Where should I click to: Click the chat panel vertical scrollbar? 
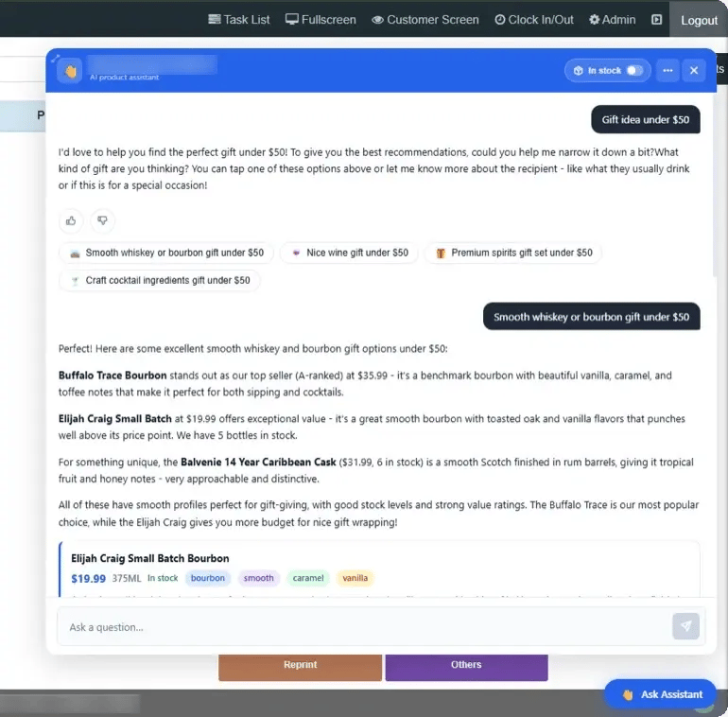click(x=715, y=185)
